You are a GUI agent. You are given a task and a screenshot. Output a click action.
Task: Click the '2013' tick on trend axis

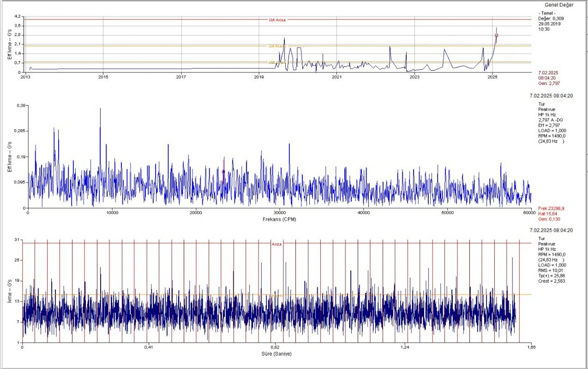[x=25, y=77]
